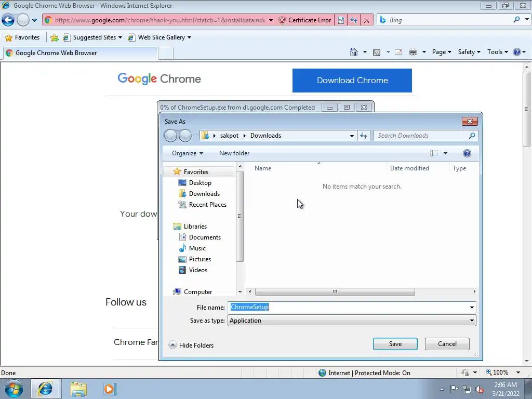The height and width of the screenshot is (399, 532).
Task: Click the Print icon in command bar
Action: coord(413,52)
